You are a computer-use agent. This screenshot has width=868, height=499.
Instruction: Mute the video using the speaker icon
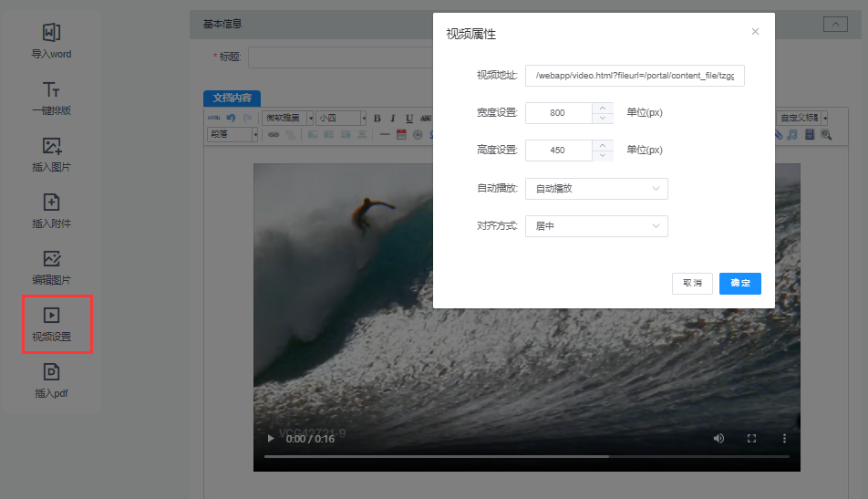pyautogui.click(x=718, y=439)
